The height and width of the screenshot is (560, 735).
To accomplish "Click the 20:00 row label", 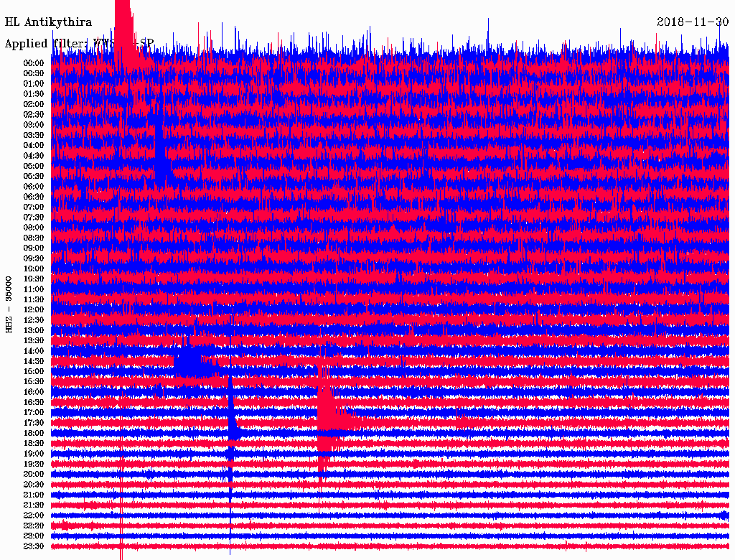I will pyautogui.click(x=34, y=474).
